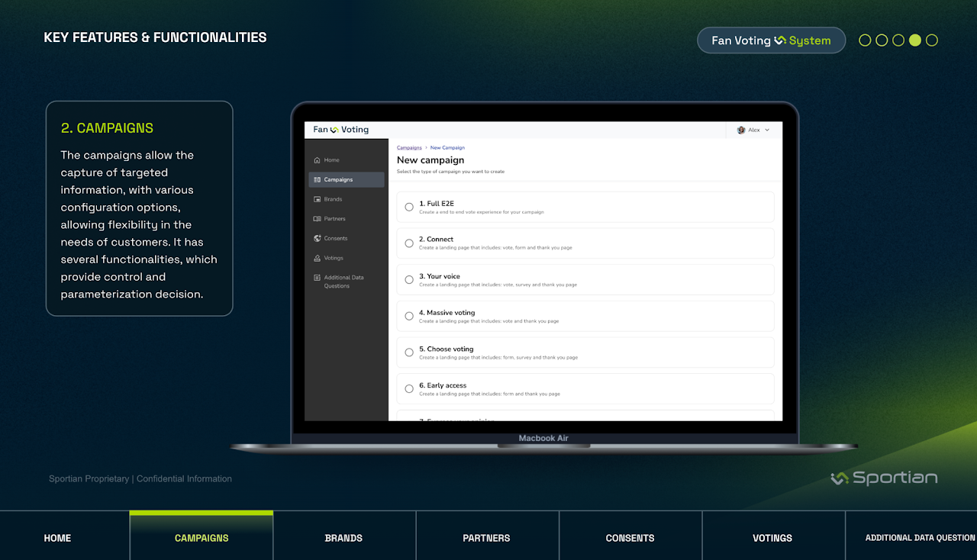Open the VOTINGS tab in the bottom navigation
The width and height of the screenshot is (977, 560).
pos(772,536)
